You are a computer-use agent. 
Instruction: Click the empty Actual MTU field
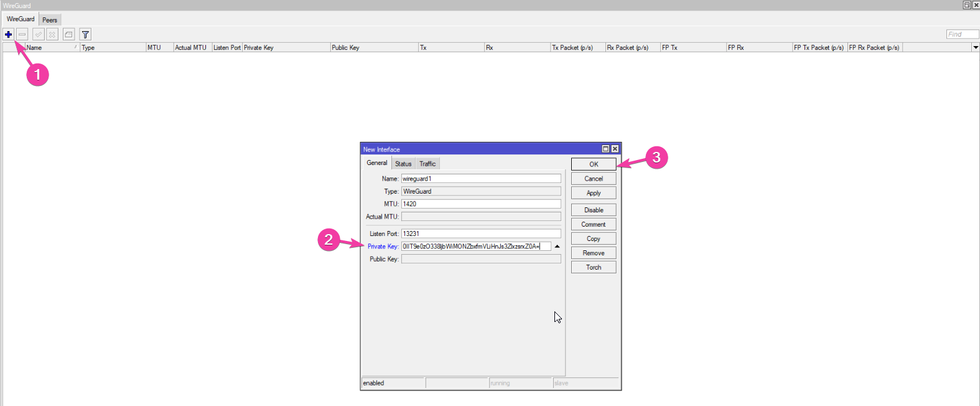[481, 217]
